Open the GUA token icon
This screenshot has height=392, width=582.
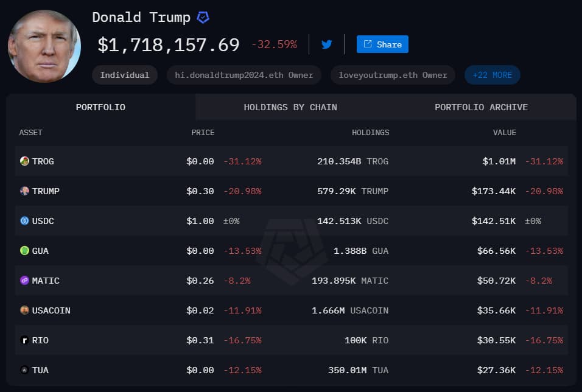(x=24, y=251)
